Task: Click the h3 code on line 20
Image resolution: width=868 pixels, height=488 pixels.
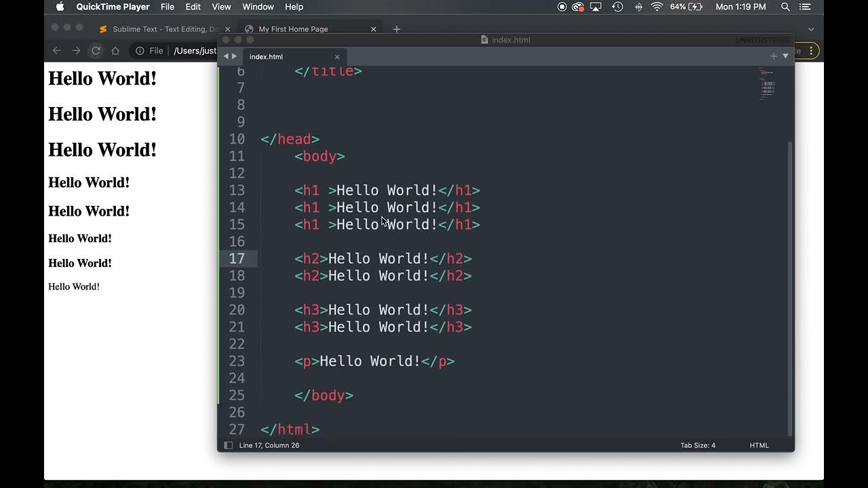Action: [383, 310]
